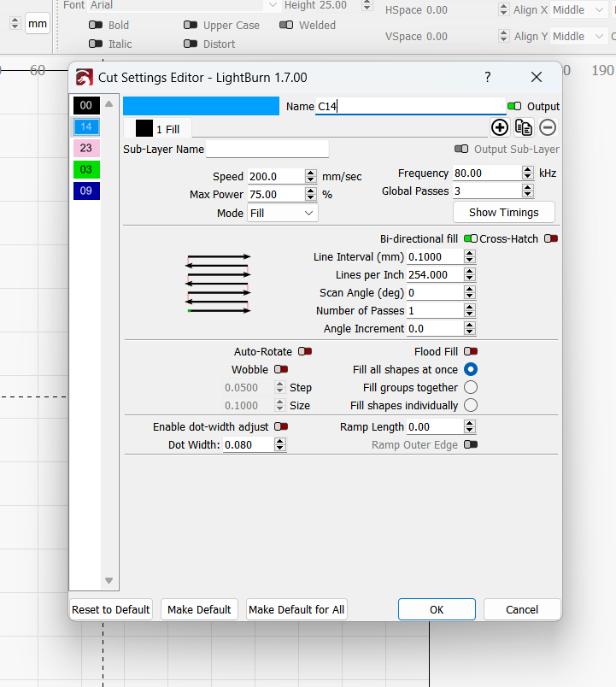616x687 pixels.
Task: Toggle Bold in main window toolbar
Action: pyautogui.click(x=96, y=25)
